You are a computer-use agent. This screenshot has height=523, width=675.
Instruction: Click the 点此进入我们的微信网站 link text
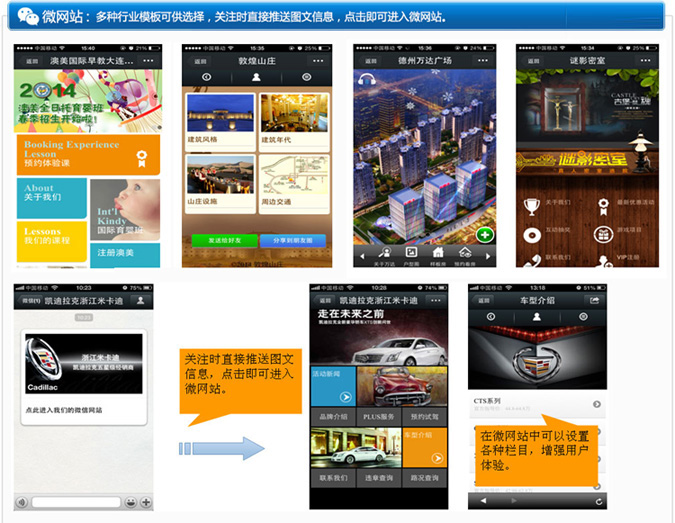64,410
